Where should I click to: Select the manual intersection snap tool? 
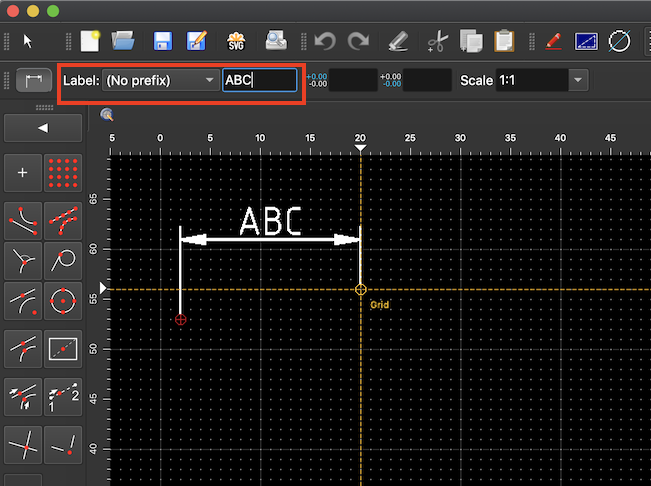click(63, 445)
